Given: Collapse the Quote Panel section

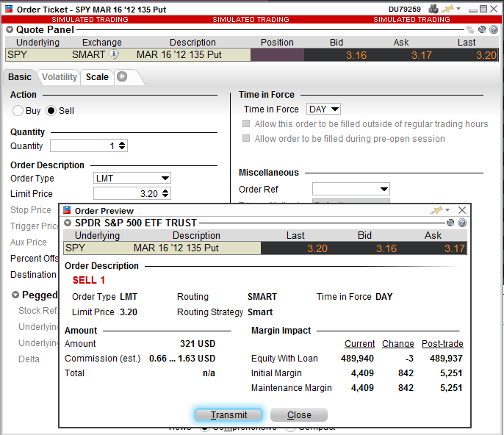Looking at the screenshot, I should pyautogui.click(x=10, y=30).
